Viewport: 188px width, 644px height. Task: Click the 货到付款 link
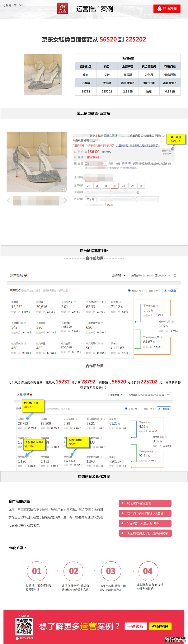click(127, 164)
